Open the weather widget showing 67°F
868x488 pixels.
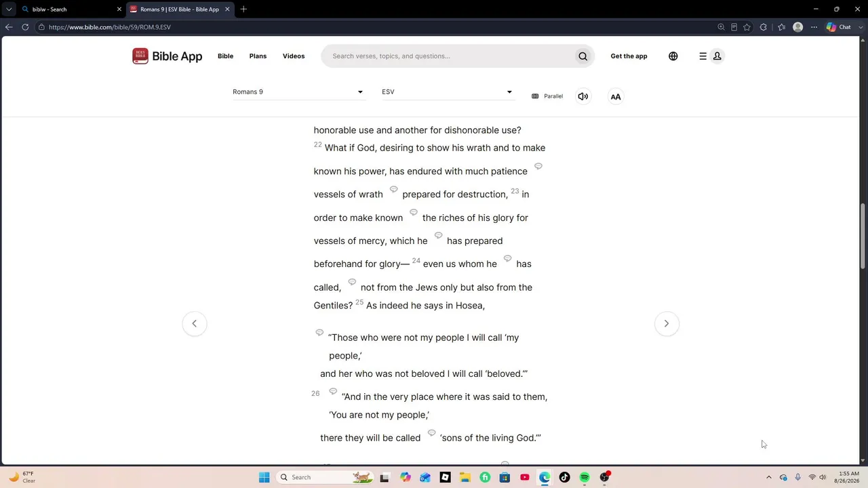(x=22, y=477)
